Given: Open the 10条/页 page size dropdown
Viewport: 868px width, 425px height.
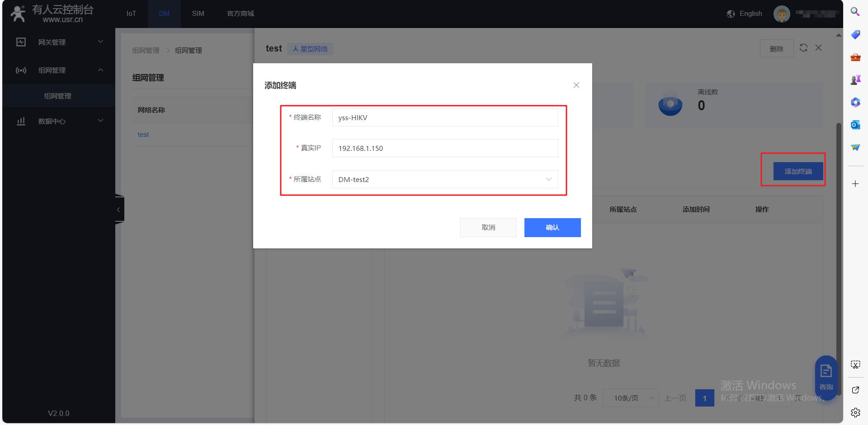Looking at the screenshot, I should point(630,398).
